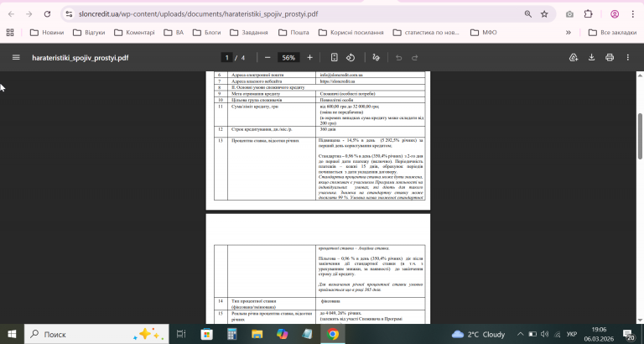Screen dimensions: 644x344
Task: Print the PDF document
Action: [x=610, y=58]
